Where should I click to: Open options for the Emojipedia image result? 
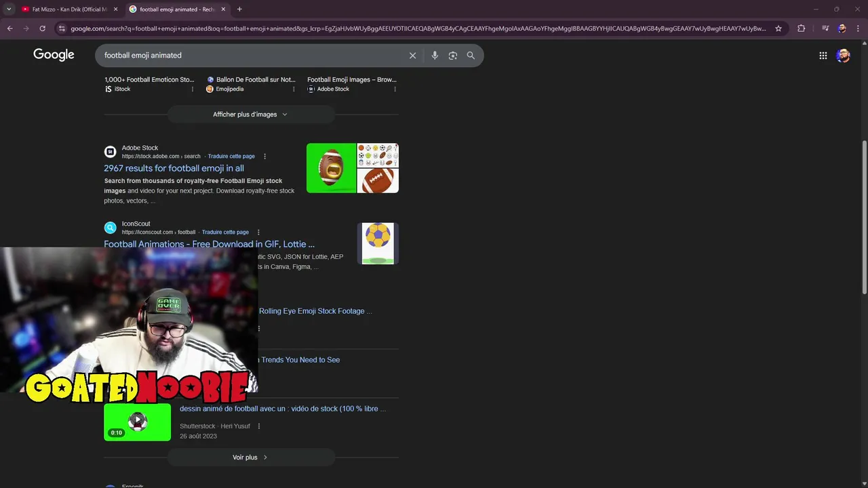point(294,89)
